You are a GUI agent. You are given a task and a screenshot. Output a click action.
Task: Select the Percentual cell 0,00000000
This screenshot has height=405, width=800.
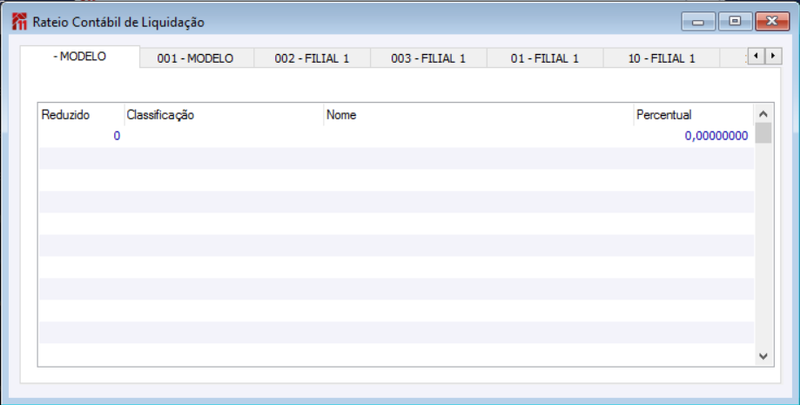[x=693, y=136]
